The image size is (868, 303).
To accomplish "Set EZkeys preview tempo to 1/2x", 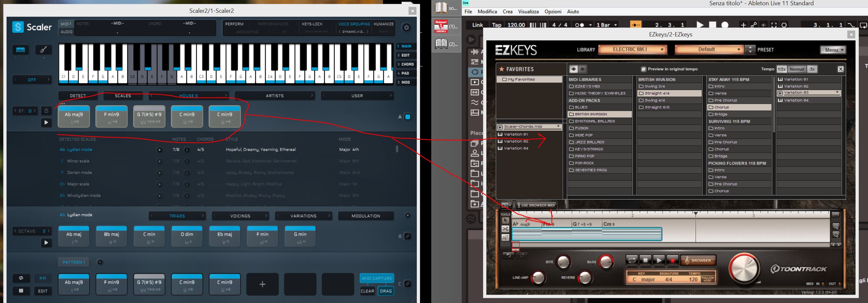I will 781,69.
